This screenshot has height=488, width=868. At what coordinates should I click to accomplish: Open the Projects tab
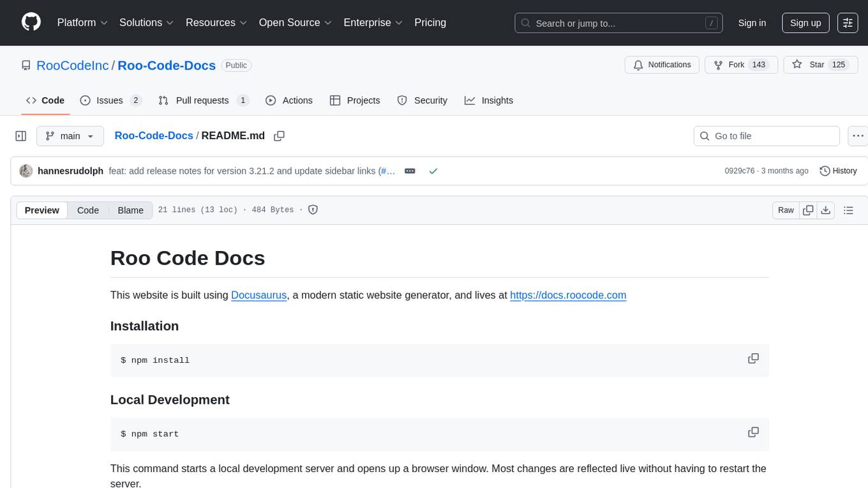355,100
